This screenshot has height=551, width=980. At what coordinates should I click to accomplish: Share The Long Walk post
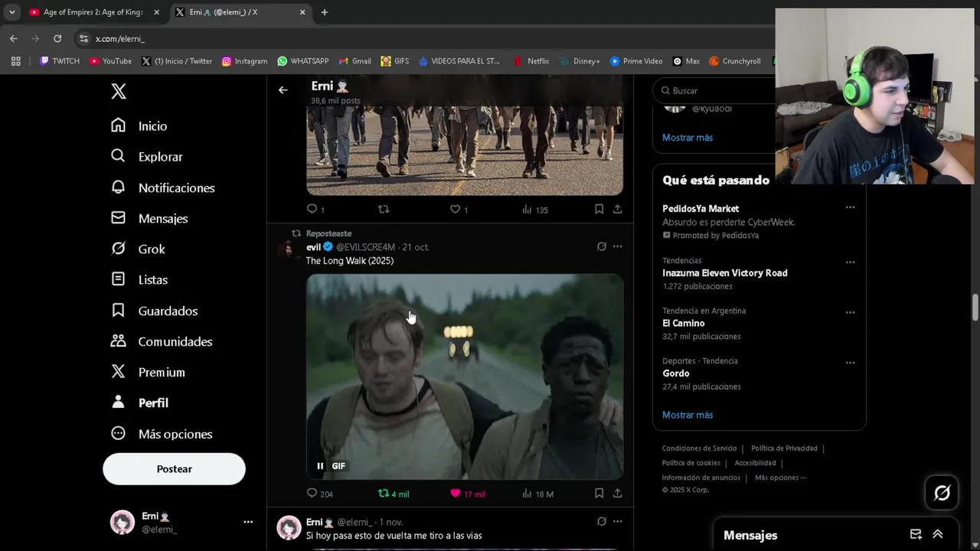[617, 494]
